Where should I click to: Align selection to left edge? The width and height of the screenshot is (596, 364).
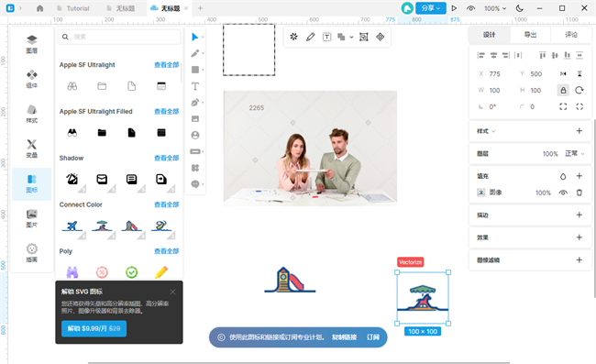coord(480,56)
